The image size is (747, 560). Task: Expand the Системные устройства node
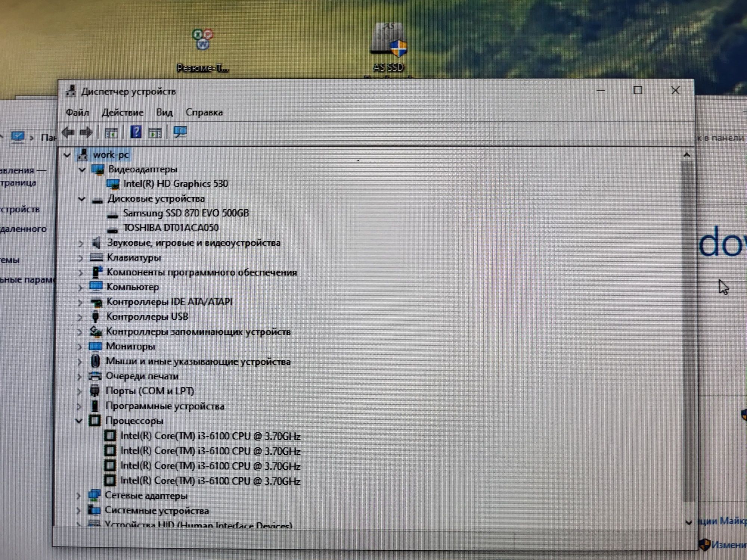(x=78, y=510)
